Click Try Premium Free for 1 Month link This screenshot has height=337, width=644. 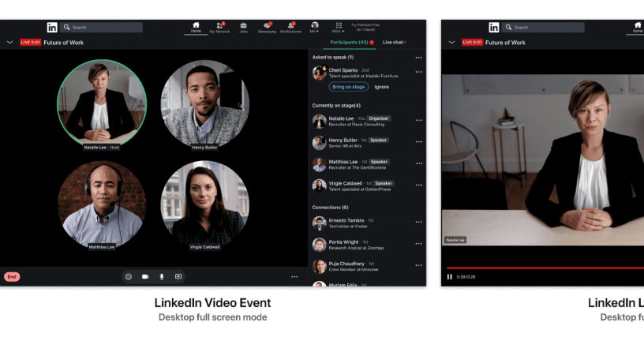point(365,27)
